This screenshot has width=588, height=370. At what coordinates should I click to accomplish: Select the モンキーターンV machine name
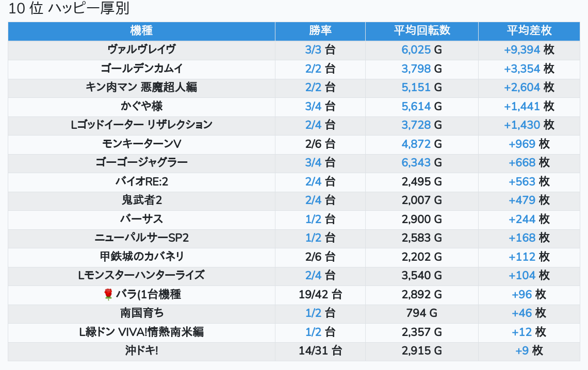141,144
